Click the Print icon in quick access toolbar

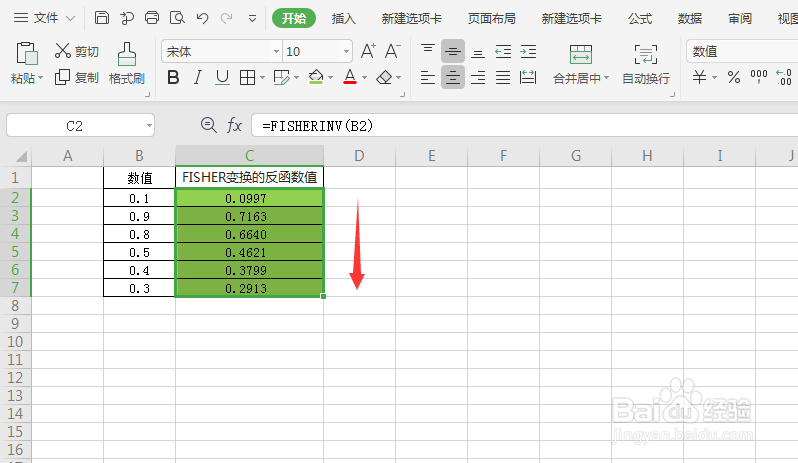(x=152, y=18)
